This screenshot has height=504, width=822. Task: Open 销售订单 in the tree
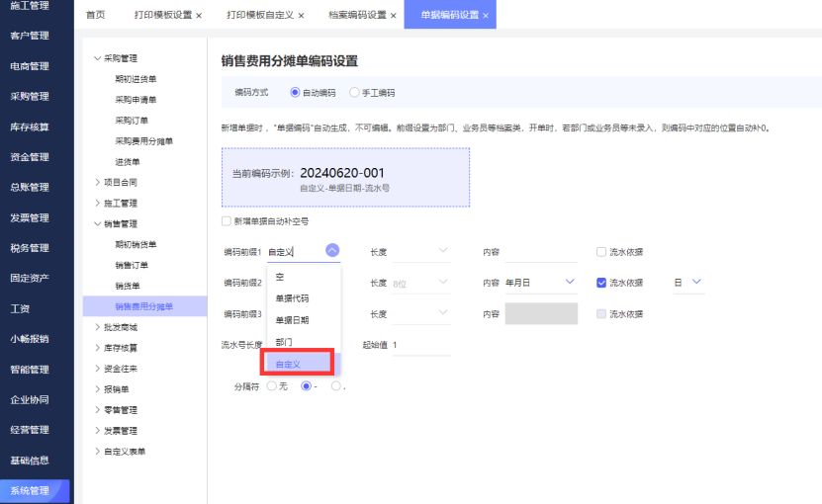click(x=132, y=265)
